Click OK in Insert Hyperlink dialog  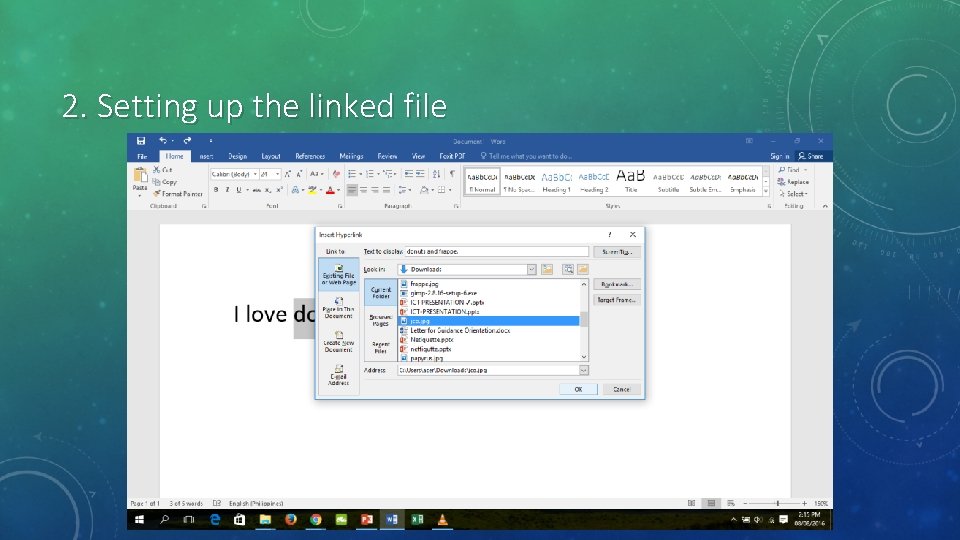[578, 389]
